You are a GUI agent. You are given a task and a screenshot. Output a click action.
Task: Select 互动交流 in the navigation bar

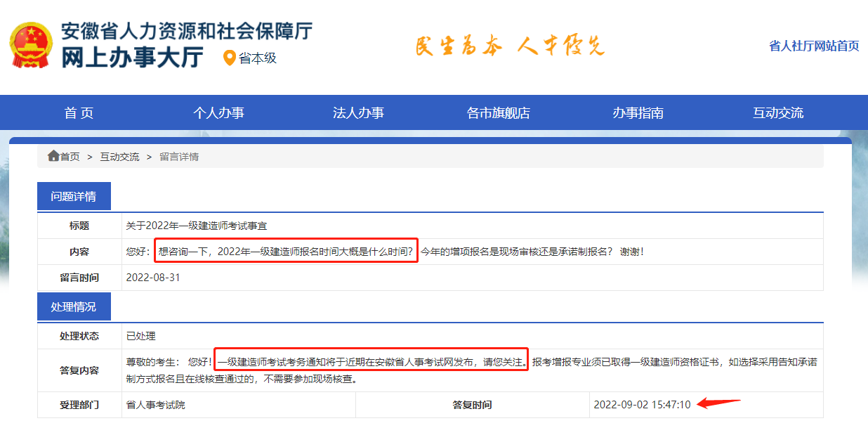pos(778,112)
